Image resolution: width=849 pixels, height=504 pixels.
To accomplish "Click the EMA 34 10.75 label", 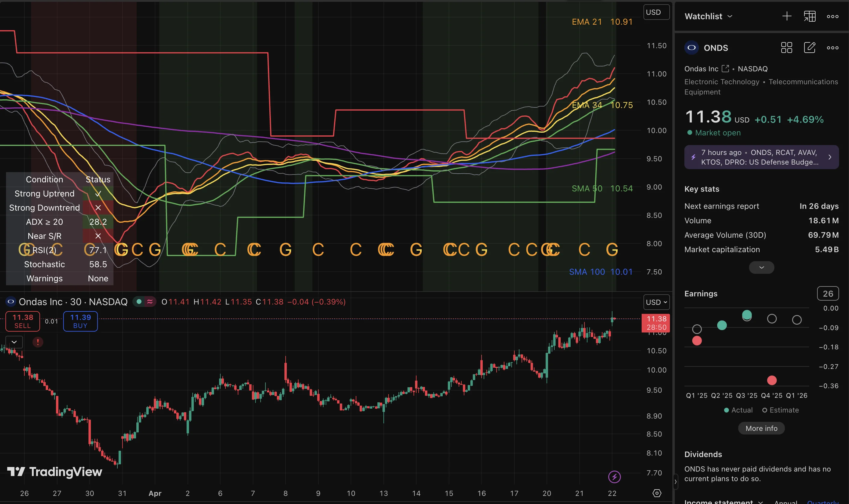I will pyautogui.click(x=602, y=105).
